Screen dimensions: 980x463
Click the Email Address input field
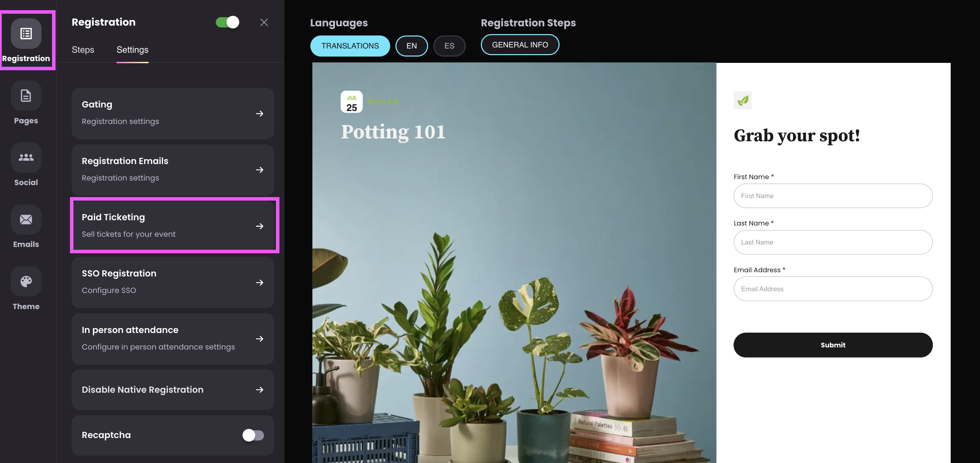click(833, 289)
